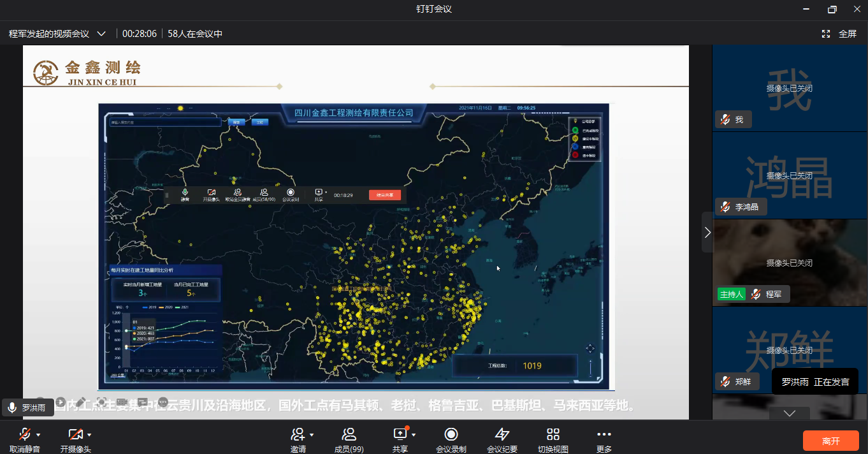Click 工程总数 value 1019 on dashboard

(532, 365)
